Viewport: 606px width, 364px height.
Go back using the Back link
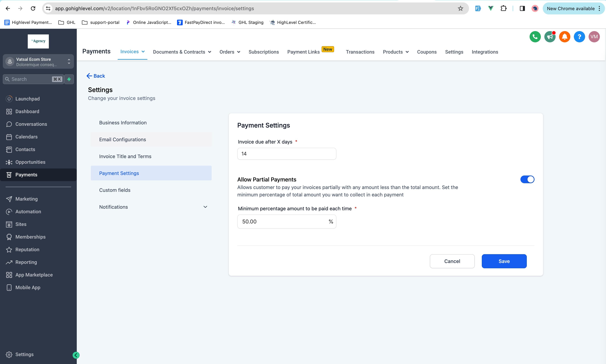[96, 76]
